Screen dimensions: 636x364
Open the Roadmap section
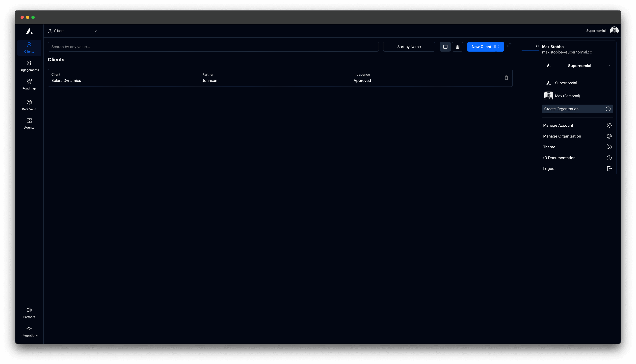29,84
